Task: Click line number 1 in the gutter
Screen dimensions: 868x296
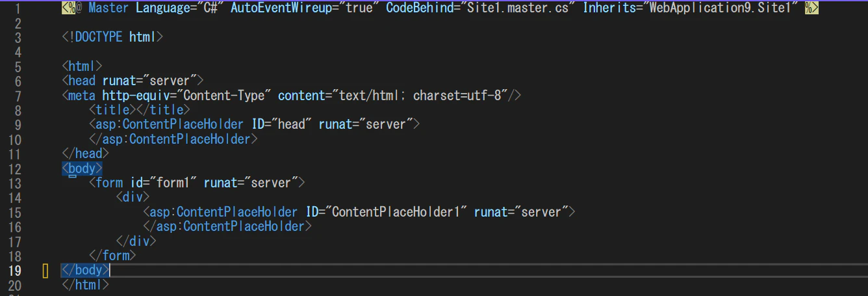Action: click(x=18, y=8)
